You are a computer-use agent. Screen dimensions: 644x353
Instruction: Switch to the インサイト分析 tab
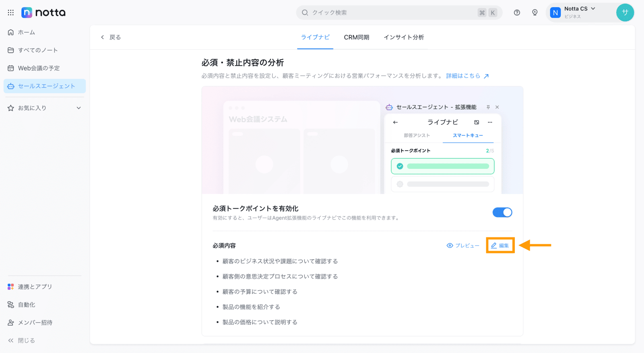pyautogui.click(x=404, y=37)
